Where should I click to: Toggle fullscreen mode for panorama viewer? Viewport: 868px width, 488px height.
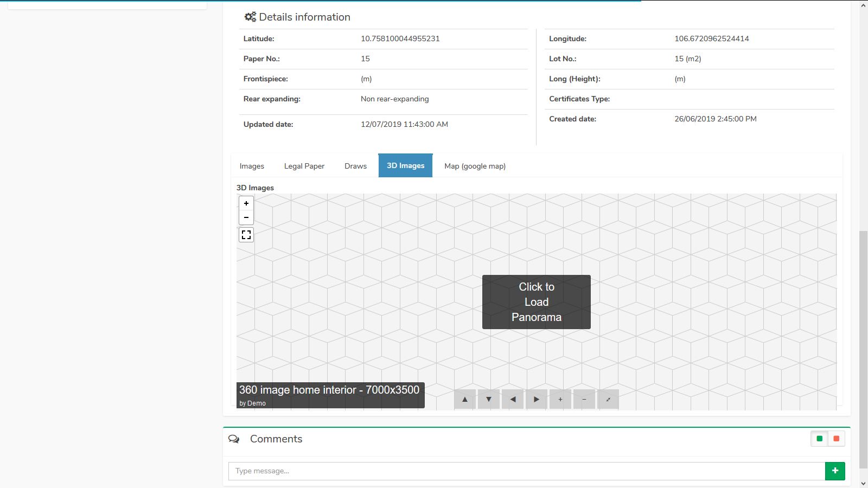tap(246, 235)
